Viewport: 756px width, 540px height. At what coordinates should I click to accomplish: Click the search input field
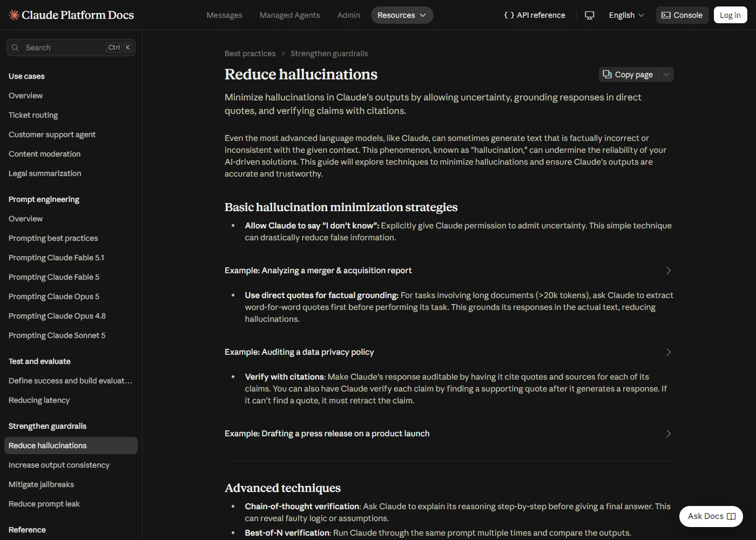[x=71, y=48]
